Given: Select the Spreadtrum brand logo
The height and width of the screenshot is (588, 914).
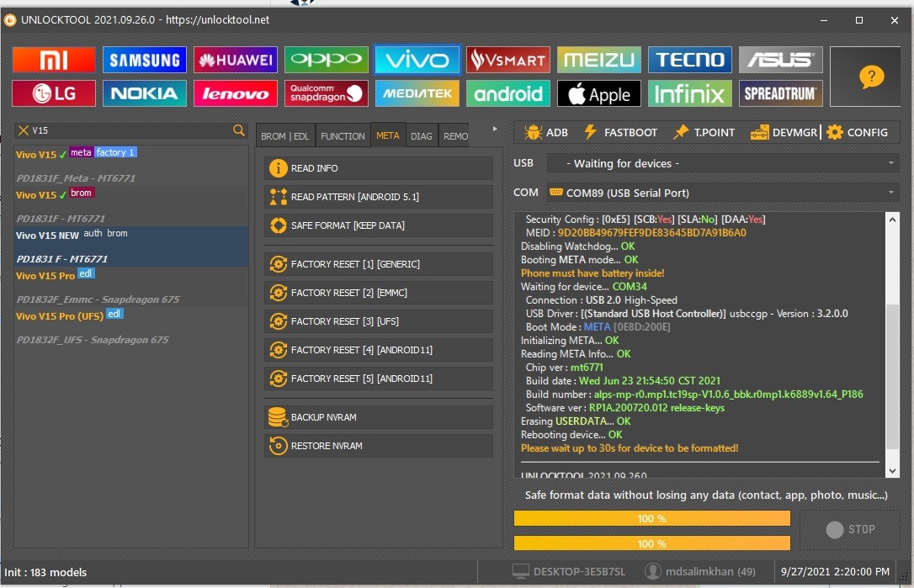Looking at the screenshot, I should 781,93.
